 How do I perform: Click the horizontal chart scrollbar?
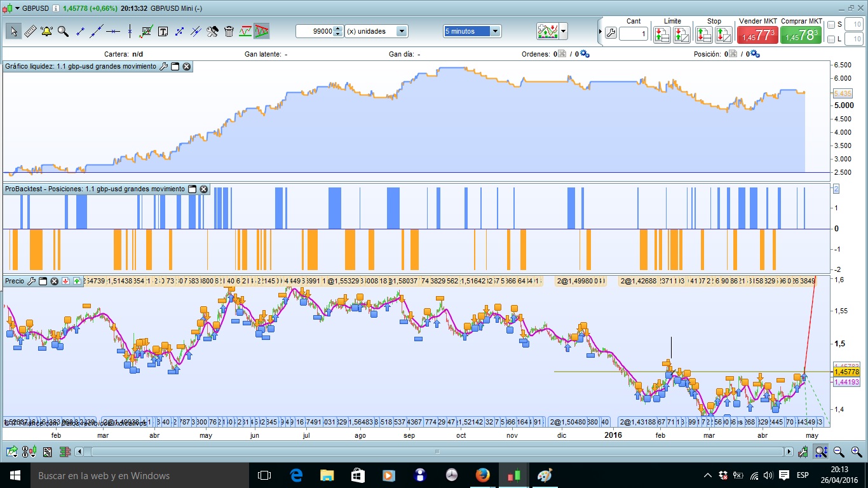[437, 452]
